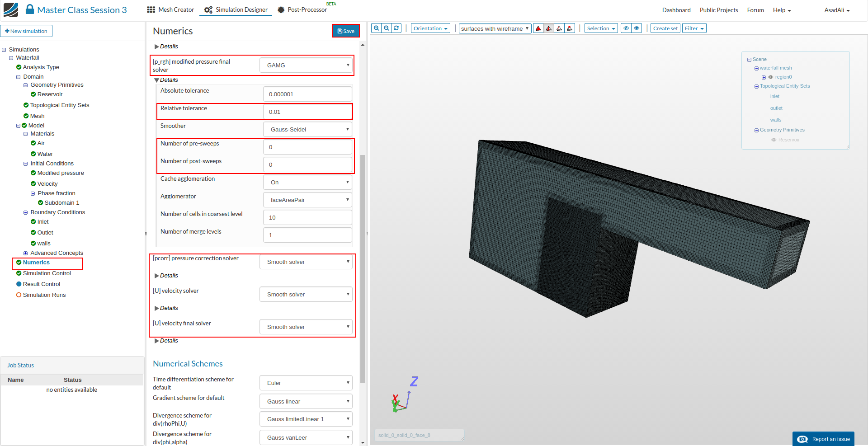Image resolution: width=868 pixels, height=446 pixels.
Task: Open the Smoother dropdown showing Gauss-Seidel
Action: click(x=307, y=130)
